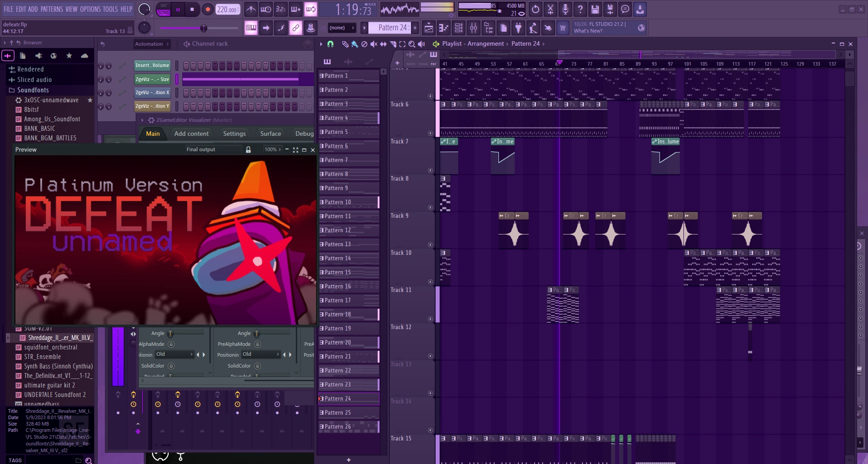Select the playlist zoom magnifier tool

[x=412, y=44]
